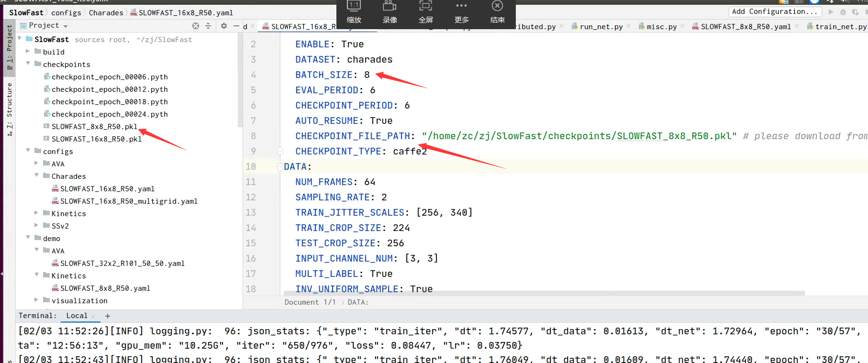
Task: Open SLOWFAST_8x8_R50.yaml under demo Kinetics
Action: [x=105, y=288]
